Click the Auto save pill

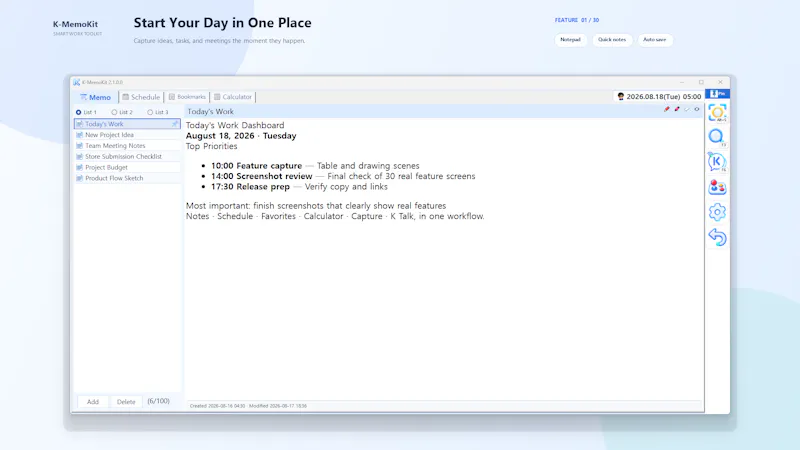pyautogui.click(x=655, y=40)
